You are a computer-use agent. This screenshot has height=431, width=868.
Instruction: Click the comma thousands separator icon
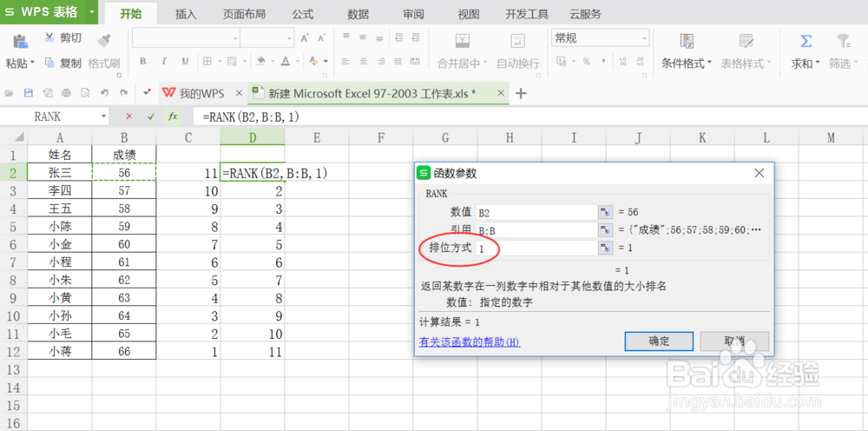coord(603,62)
